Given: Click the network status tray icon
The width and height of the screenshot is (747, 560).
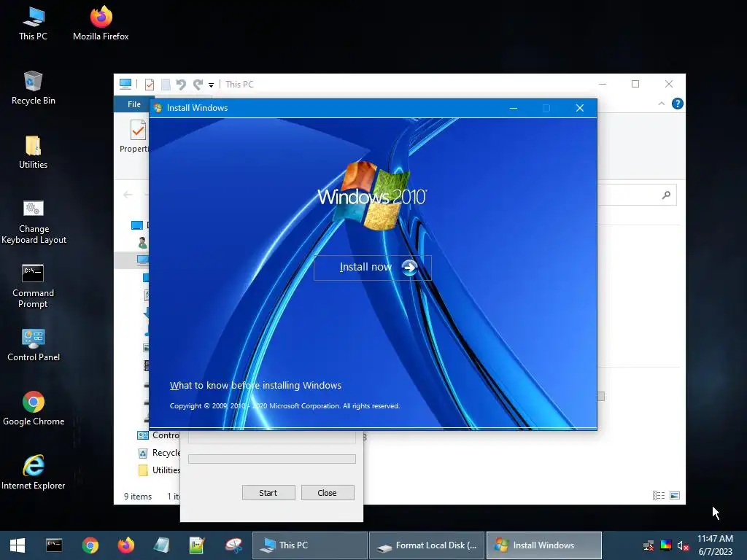Looking at the screenshot, I should 649,545.
